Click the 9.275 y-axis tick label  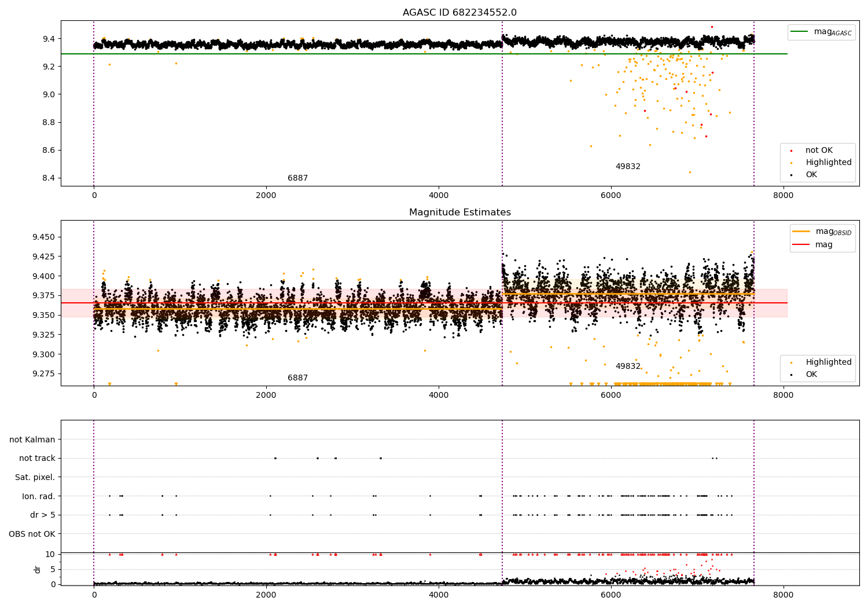point(44,373)
